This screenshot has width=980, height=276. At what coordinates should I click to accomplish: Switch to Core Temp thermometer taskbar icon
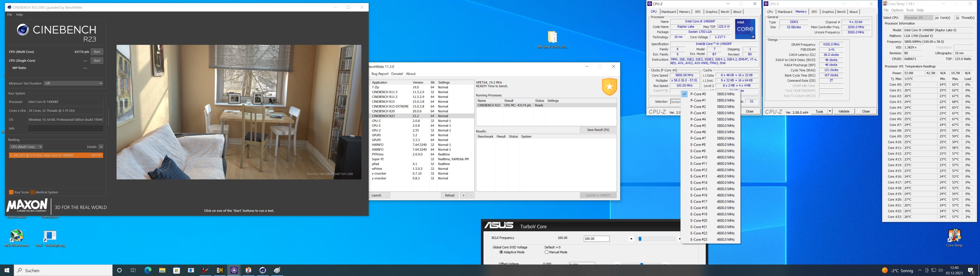[x=248, y=270]
